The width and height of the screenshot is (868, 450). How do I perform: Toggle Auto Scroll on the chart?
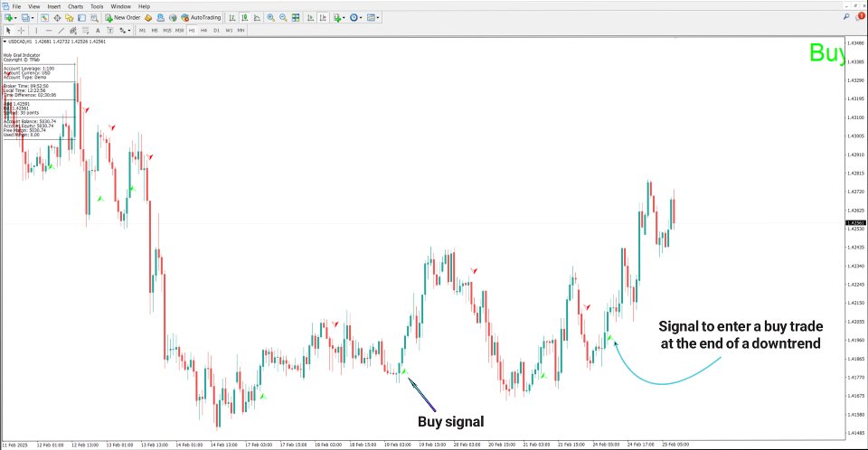310,18
